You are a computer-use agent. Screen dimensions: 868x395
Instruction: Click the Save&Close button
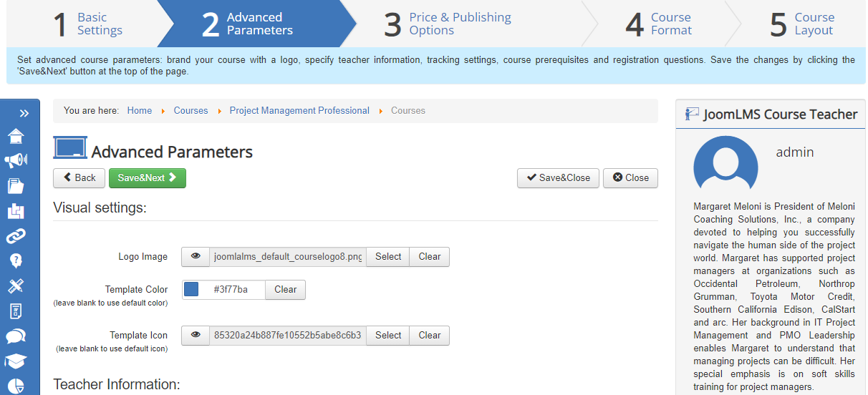[x=558, y=178]
